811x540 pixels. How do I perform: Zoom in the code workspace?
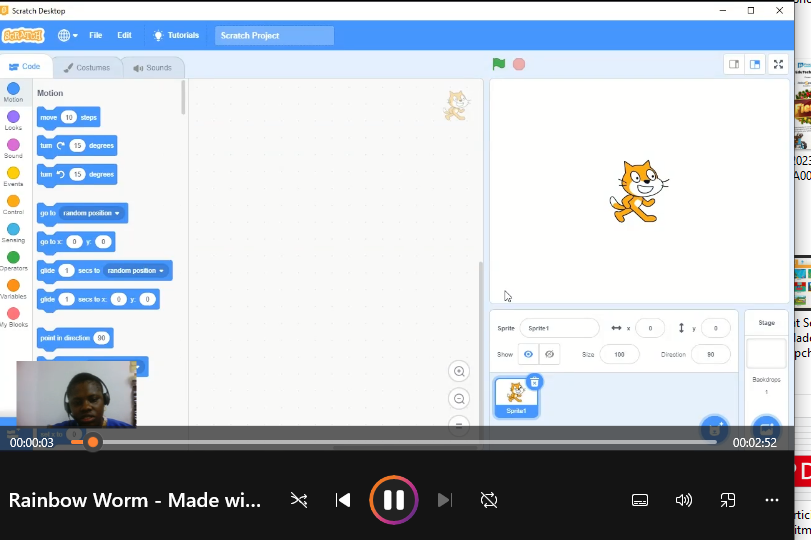[459, 371]
